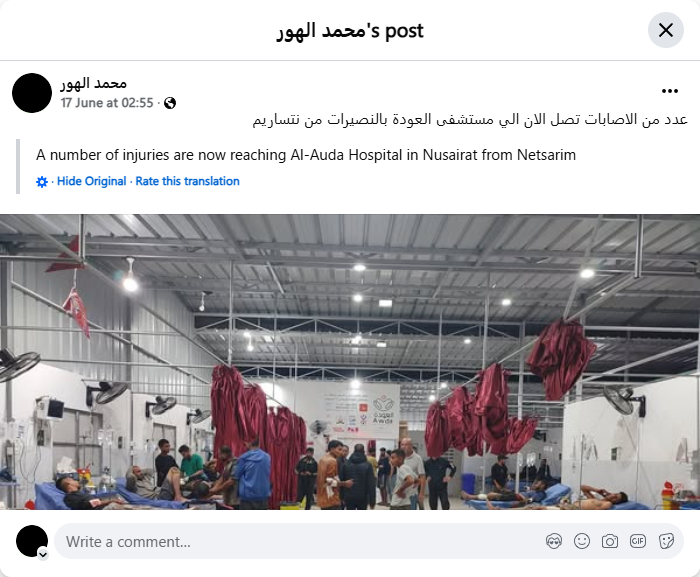The width and height of the screenshot is (700, 577).
Task: Open the author name محمد الهور profile link
Action: pyautogui.click(x=94, y=84)
